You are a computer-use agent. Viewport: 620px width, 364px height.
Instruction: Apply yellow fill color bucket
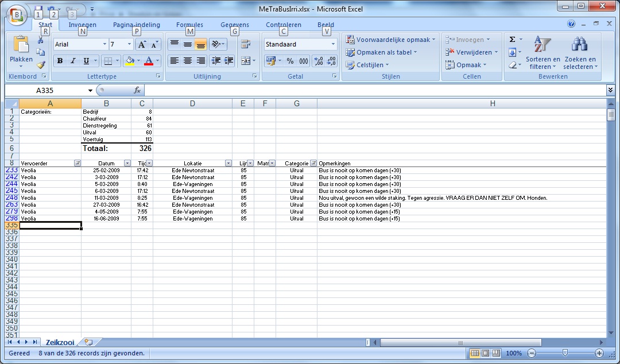[x=130, y=61]
